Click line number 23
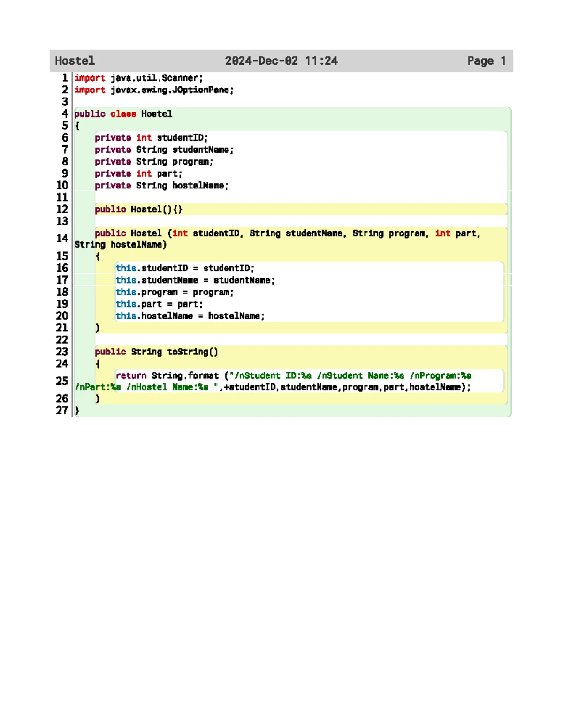 (x=62, y=352)
